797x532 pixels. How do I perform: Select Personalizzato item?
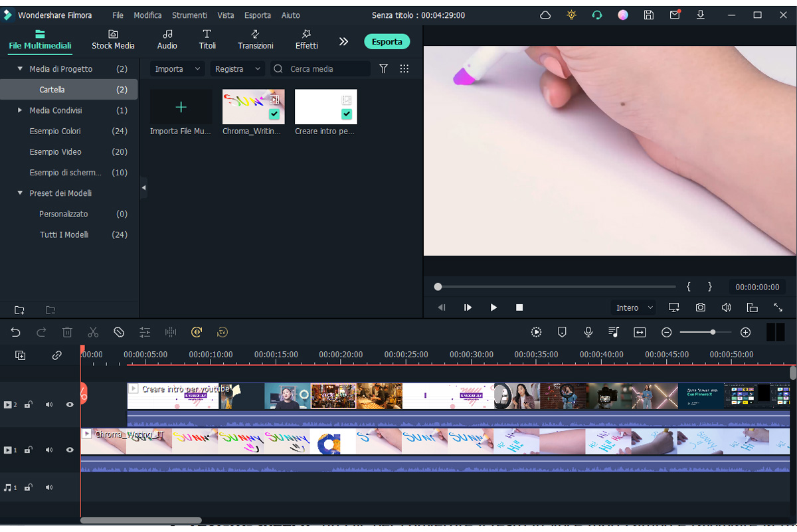click(64, 215)
